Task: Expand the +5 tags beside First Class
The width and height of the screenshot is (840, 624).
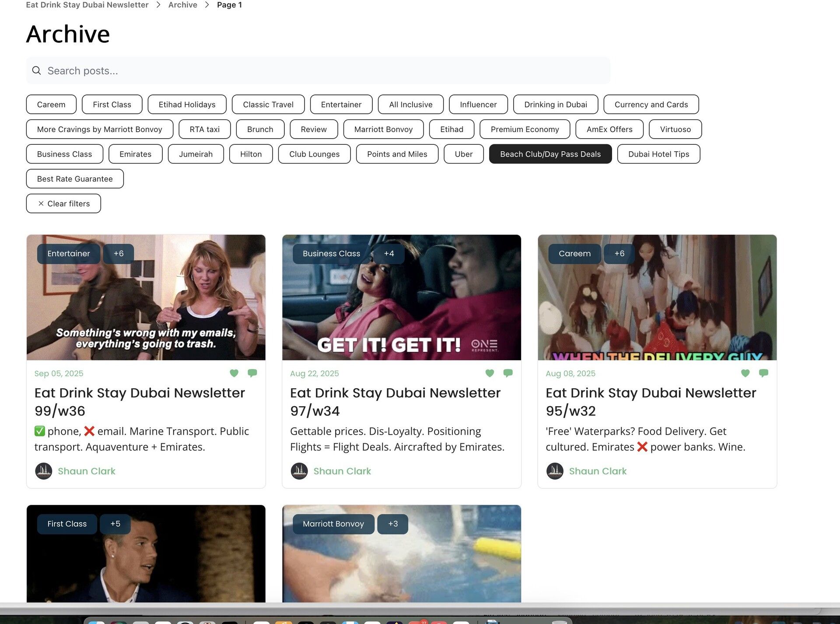Action: (x=115, y=524)
